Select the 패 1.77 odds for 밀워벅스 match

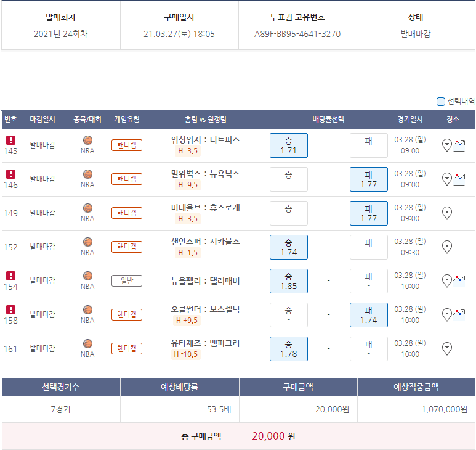click(368, 179)
